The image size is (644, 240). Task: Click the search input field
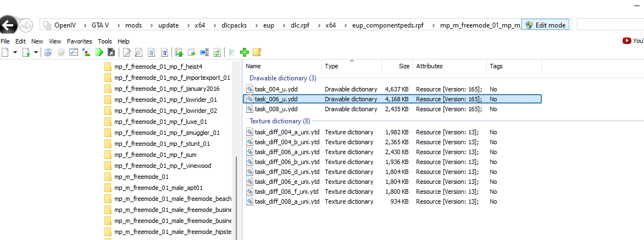pyautogui.click(x=610, y=25)
